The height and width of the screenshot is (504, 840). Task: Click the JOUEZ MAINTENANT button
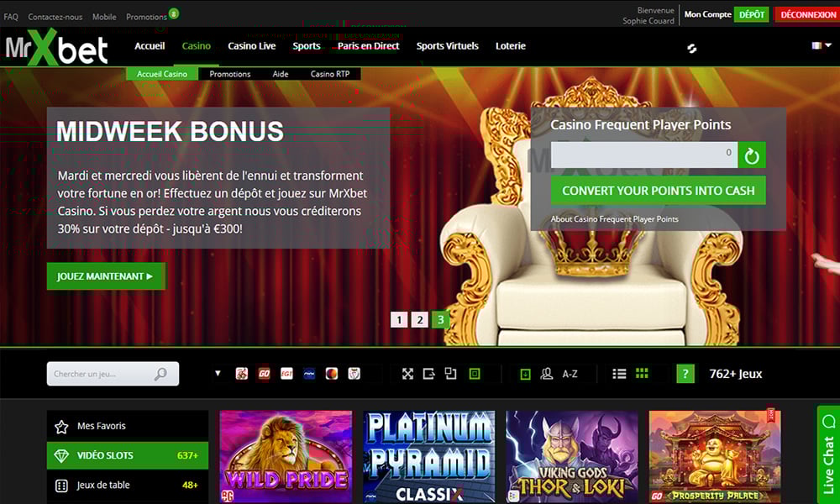106,276
